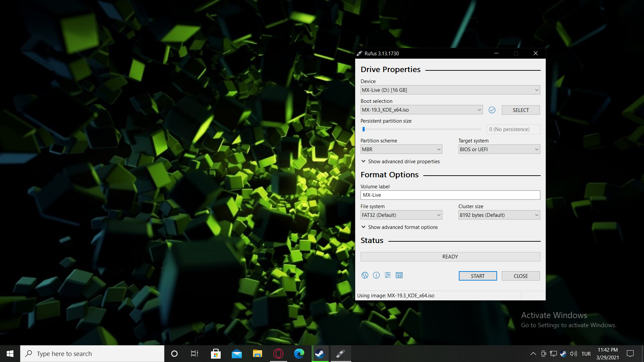Open the Cluster size dropdown
644x362 pixels.
coord(499,215)
